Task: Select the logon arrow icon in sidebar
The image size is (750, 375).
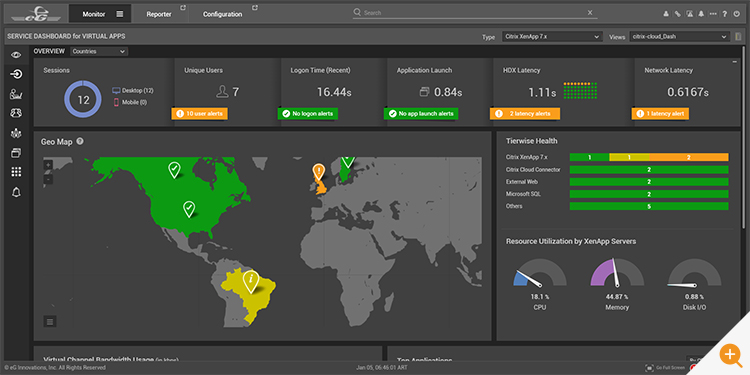Action: (x=16, y=74)
